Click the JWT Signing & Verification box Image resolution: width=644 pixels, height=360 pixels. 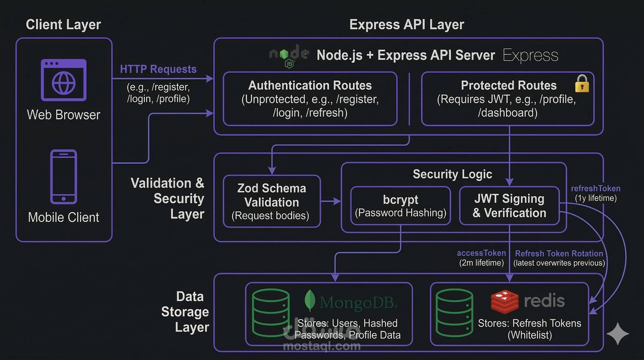(x=509, y=205)
